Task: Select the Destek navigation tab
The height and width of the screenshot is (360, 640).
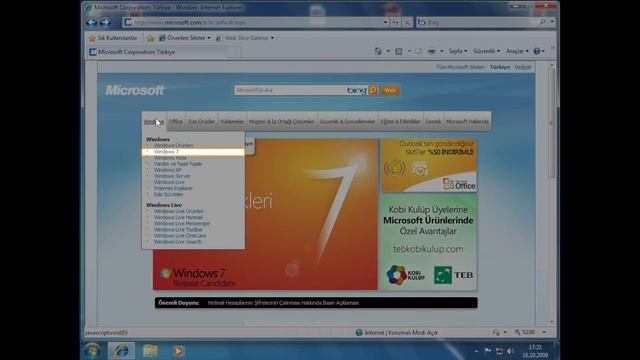Action: tap(433, 122)
